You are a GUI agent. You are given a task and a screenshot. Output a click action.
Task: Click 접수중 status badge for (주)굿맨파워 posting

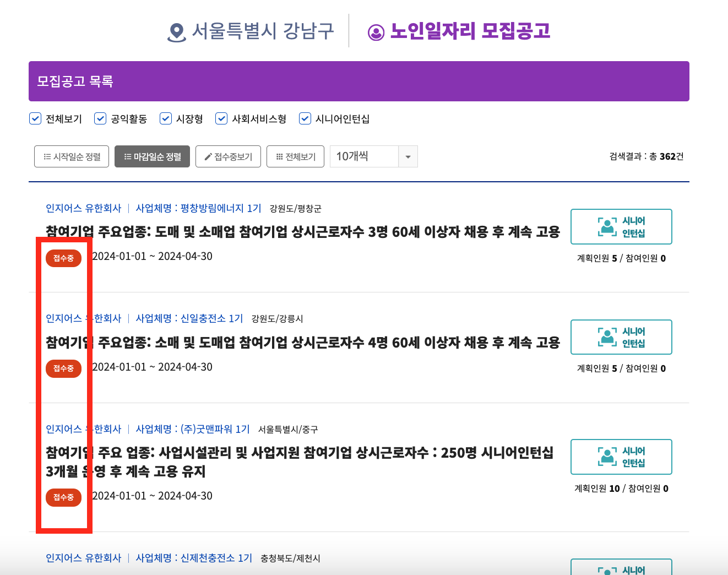(x=63, y=497)
